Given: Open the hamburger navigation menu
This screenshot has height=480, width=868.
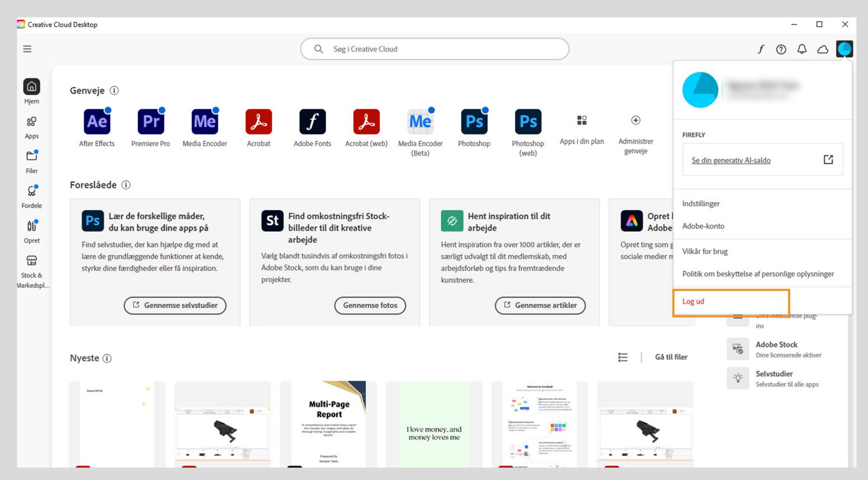Looking at the screenshot, I should pyautogui.click(x=27, y=49).
